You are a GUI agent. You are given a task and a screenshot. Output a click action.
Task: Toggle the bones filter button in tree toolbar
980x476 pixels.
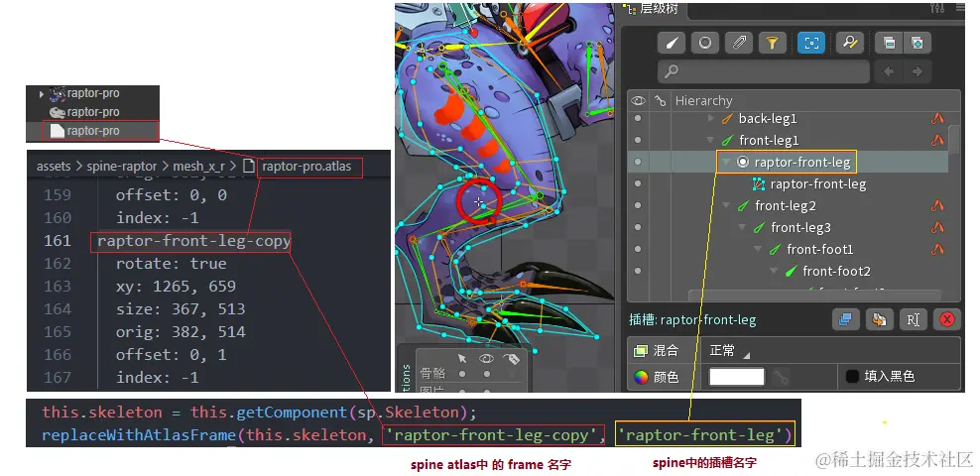[672, 43]
